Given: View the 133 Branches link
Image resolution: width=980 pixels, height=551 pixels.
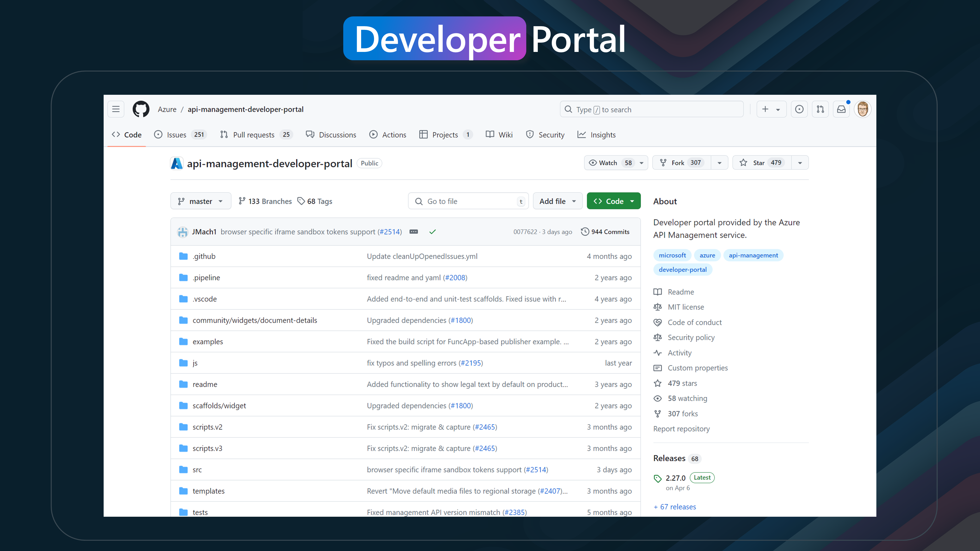Looking at the screenshot, I should [265, 201].
